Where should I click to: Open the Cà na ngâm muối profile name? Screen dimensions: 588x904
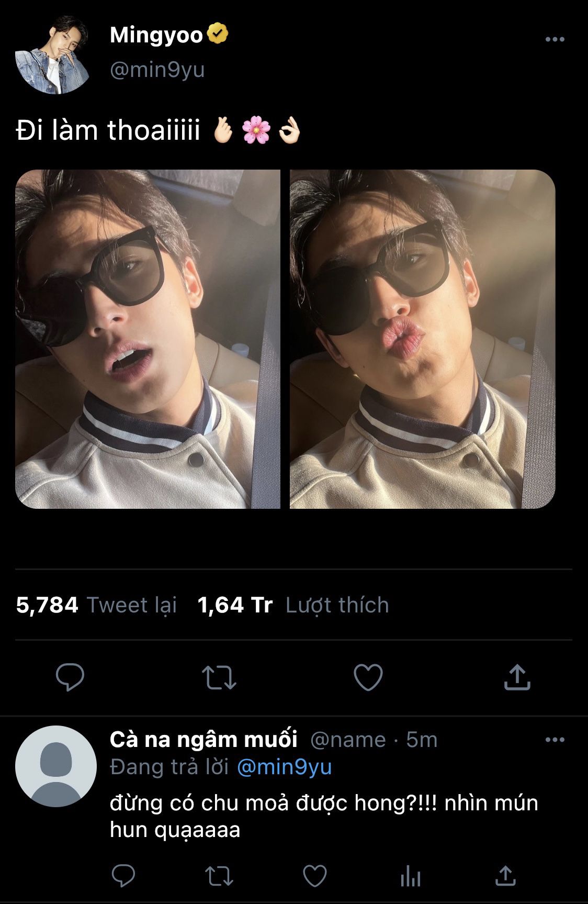(x=203, y=740)
